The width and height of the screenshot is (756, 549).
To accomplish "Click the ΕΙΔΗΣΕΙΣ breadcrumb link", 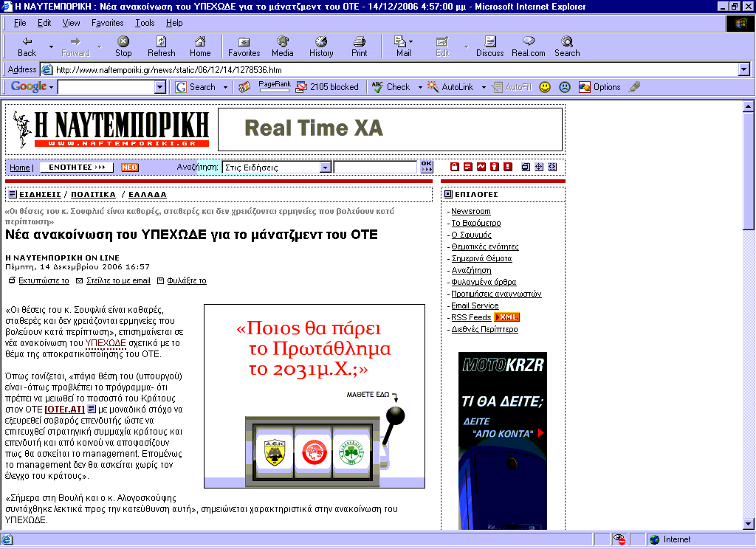I will point(40,194).
